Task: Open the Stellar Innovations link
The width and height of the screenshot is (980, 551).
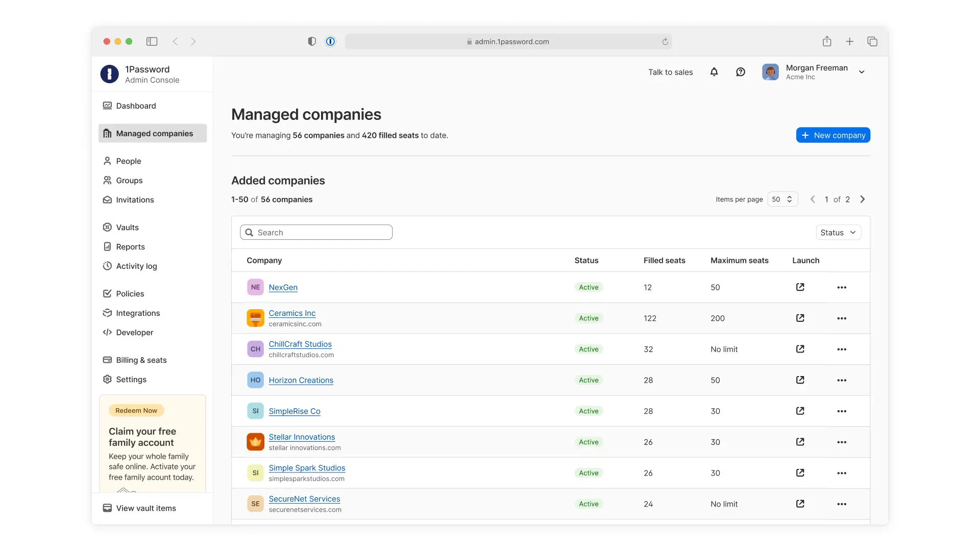Action: [302, 437]
